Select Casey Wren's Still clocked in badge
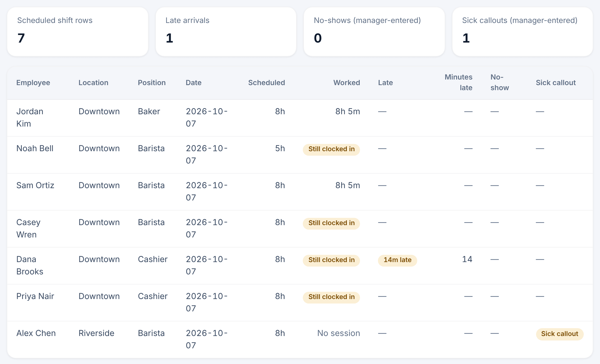 (x=331, y=223)
